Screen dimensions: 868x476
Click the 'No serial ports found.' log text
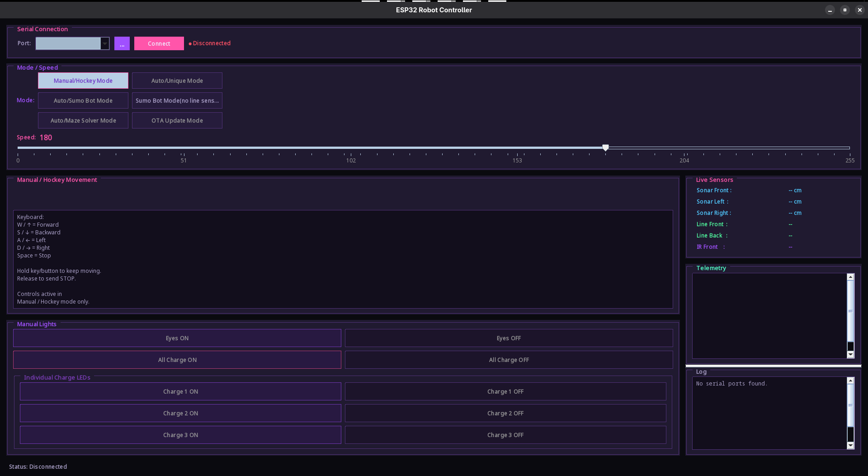tap(731, 384)
